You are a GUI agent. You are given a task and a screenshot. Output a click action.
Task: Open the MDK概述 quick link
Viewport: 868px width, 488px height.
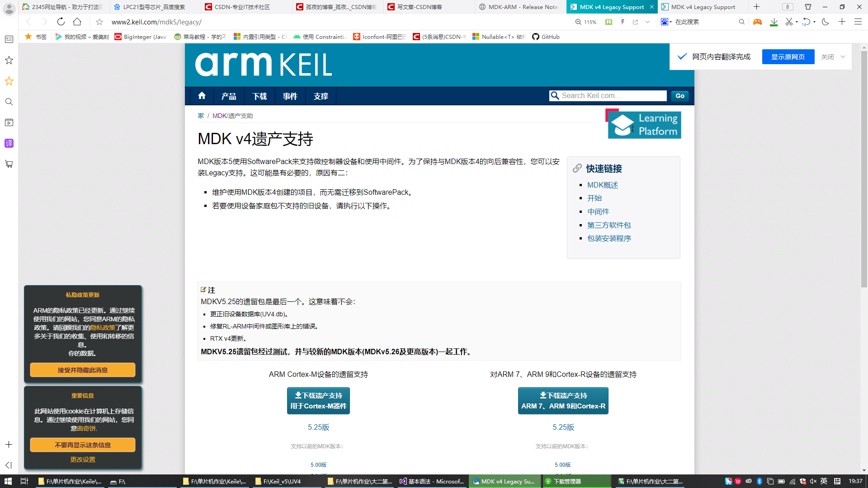pyautogui.click(x=603, y=185)
